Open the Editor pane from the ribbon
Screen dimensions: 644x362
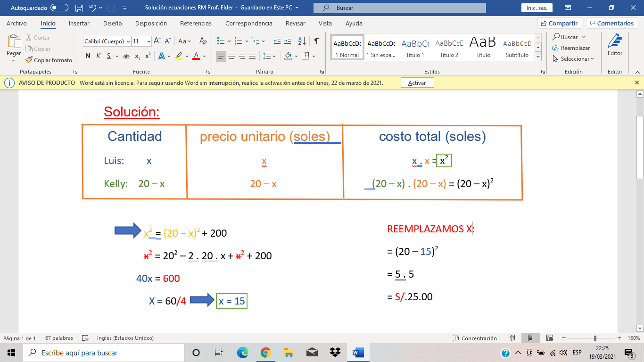point(615,46)
